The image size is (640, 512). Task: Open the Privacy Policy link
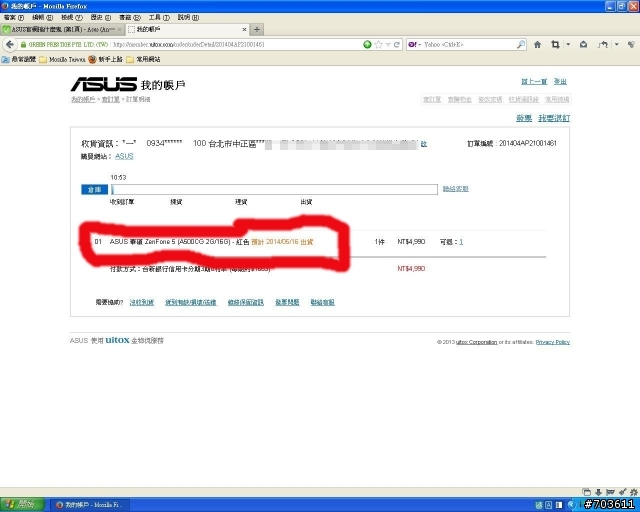pyautogui.click(x=553, y=342)
